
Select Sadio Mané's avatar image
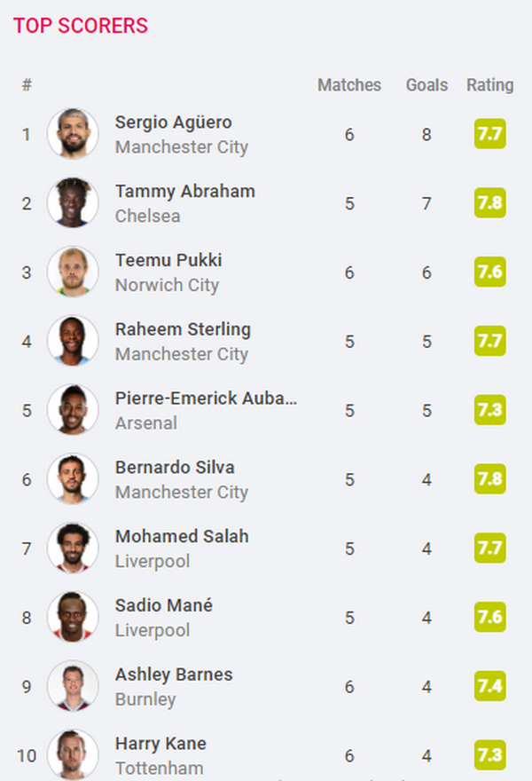tap(73, 617)
